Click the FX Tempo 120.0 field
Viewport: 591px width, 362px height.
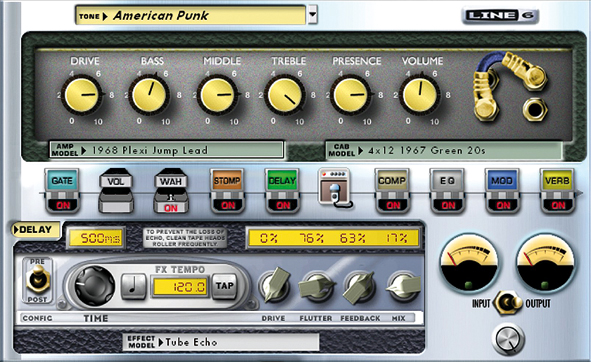coord(180,287)
